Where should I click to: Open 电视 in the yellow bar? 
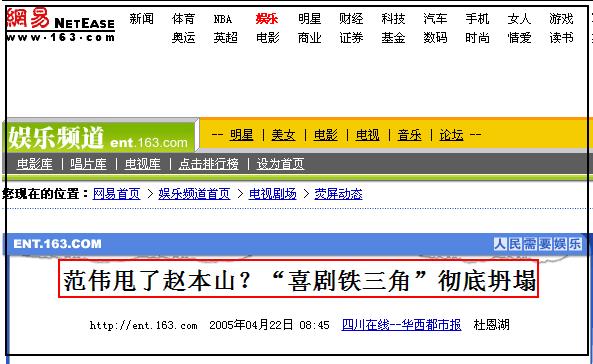point(367,135)
